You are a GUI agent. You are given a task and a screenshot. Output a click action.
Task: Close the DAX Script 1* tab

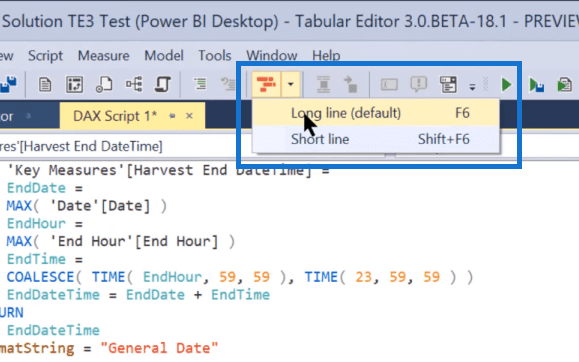[189, 116]
